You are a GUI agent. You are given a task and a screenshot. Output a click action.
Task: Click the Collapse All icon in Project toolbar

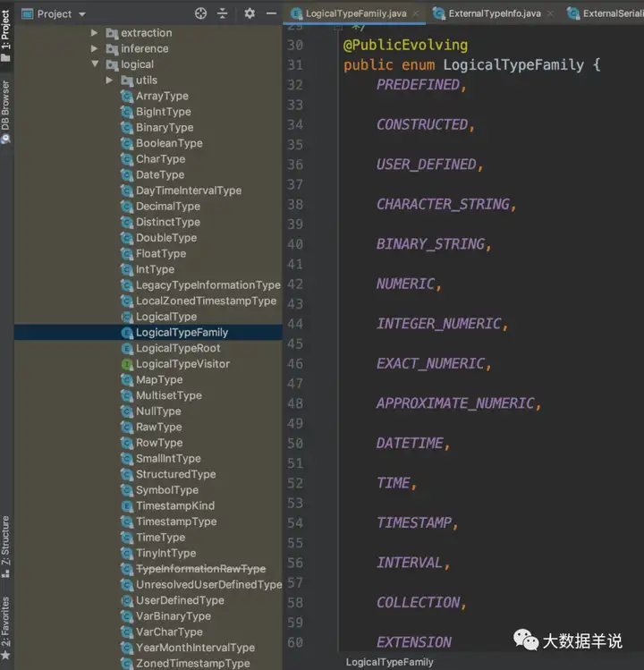click(x=222, y=13)
